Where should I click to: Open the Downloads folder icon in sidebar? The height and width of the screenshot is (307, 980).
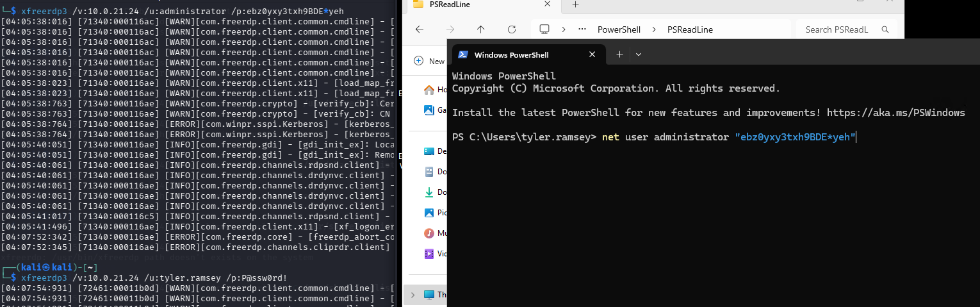429,192
